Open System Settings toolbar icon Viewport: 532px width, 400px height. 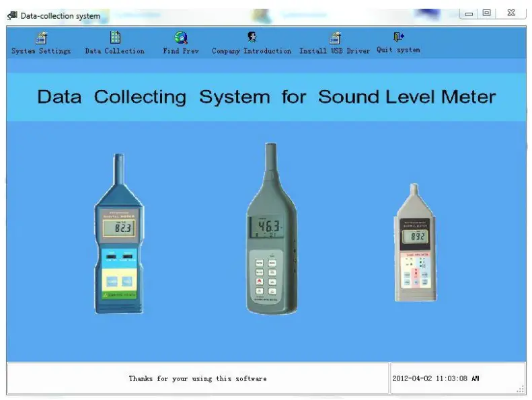point(42,38)
